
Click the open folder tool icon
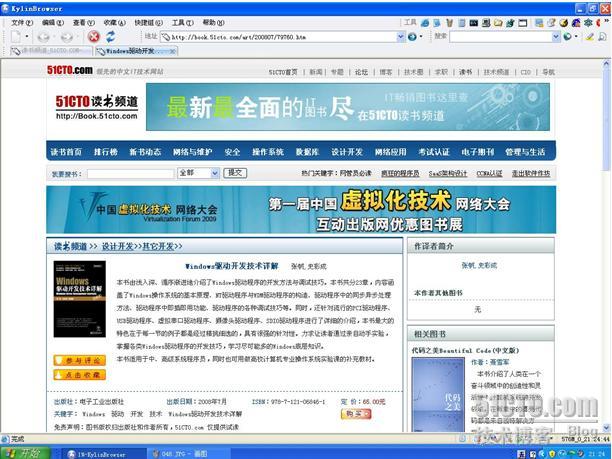coord(498,23)
